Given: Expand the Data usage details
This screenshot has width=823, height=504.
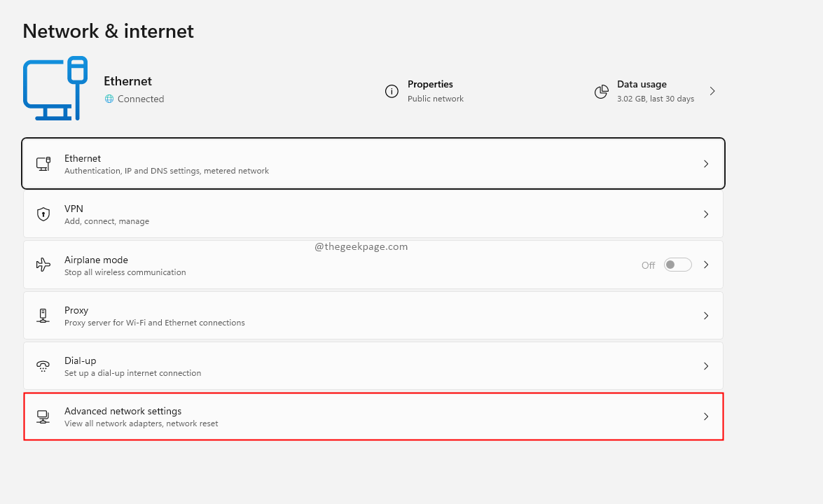Looking at the screenshot, I should coord(712,91).
